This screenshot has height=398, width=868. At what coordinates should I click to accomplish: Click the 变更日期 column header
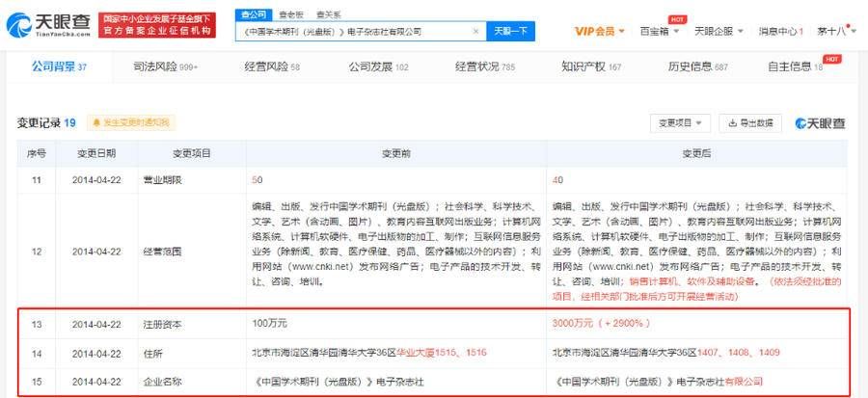click(x=96, y=153)
